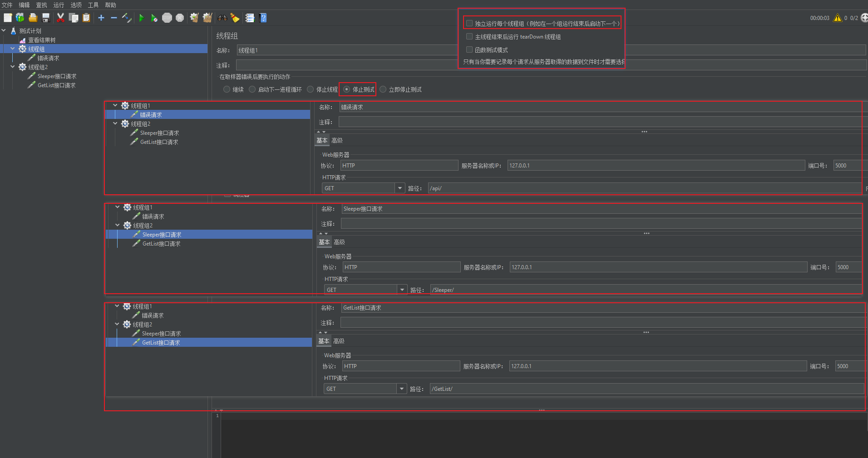
Task: Open the Templates toolbar icon
Action: coord(20,18)
